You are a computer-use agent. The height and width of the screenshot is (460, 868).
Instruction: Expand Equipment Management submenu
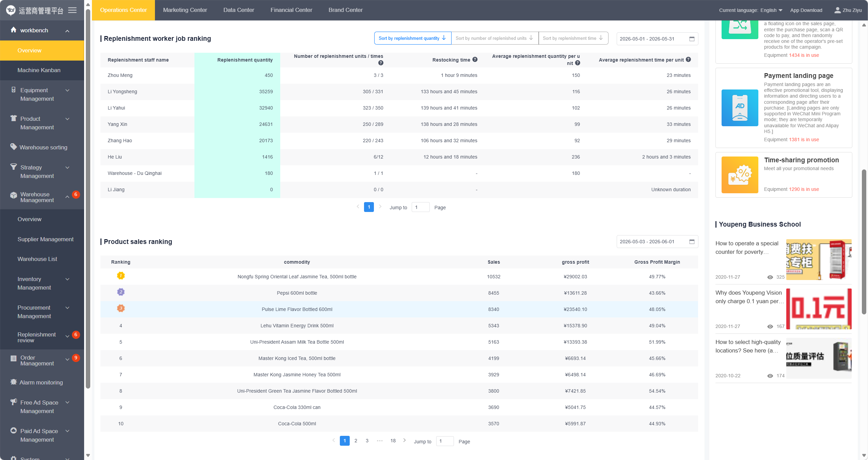(67, 90)
